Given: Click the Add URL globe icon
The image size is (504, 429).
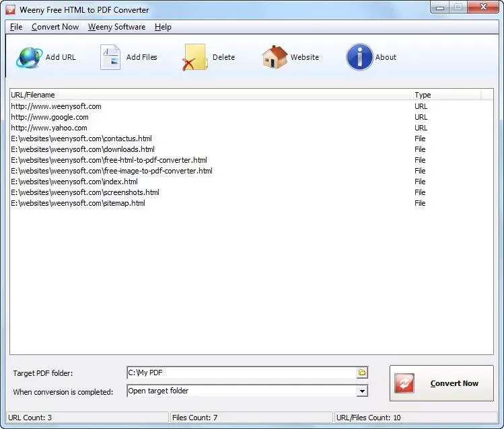Looking at the screenshot, I should pos(29,57).
